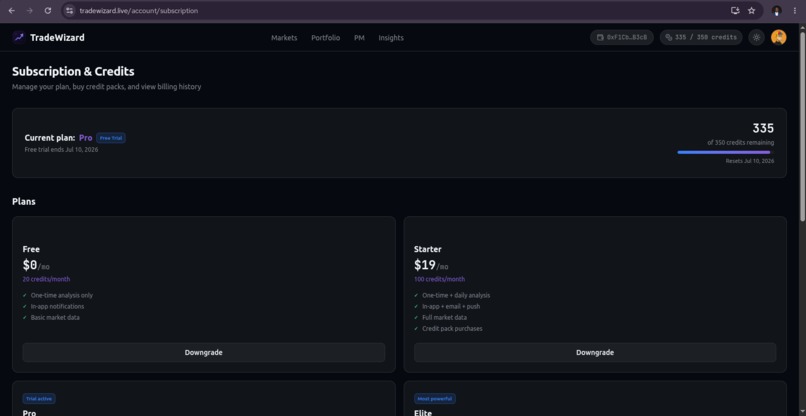Toggle light/dark theme sun icon
806x416 pixels.
(x=756, y=38)
